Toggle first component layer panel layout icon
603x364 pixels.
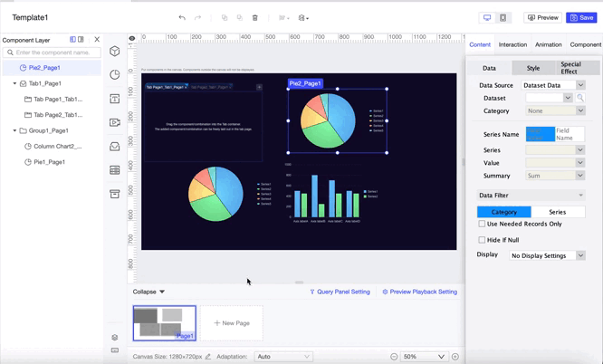pos(72,39)
